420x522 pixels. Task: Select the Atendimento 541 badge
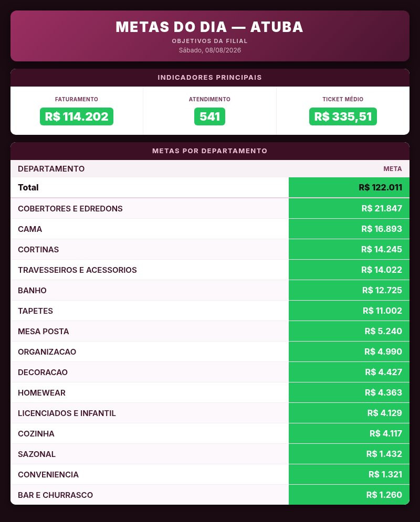click(x=209, y=116)
